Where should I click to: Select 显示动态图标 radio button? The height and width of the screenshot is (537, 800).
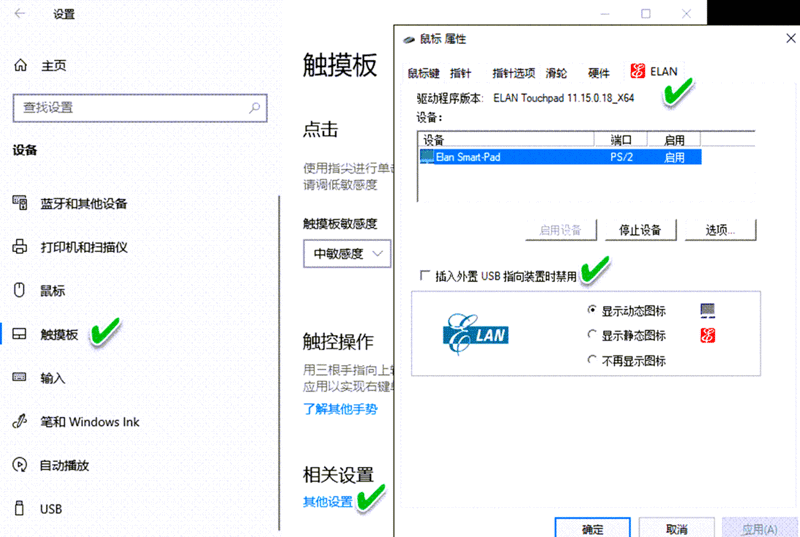[x=592, y=310]
